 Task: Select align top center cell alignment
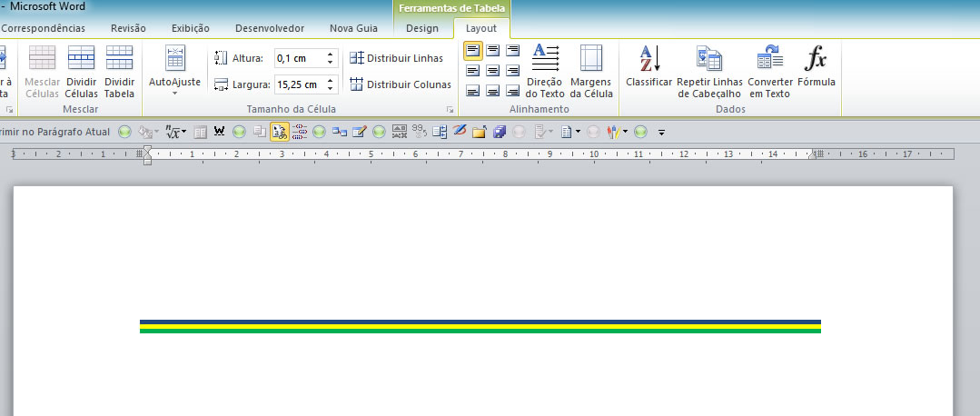(x=493, y=51)
